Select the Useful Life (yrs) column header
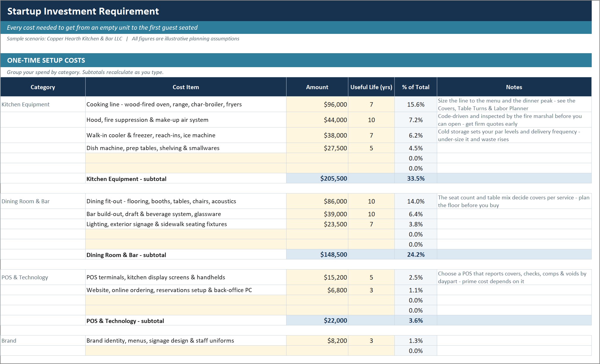600x364 pixels. (x=371, y=87)
